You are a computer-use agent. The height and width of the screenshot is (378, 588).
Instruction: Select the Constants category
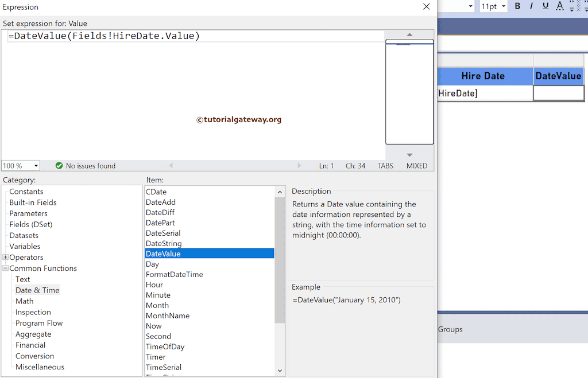[x=26, y=191]
